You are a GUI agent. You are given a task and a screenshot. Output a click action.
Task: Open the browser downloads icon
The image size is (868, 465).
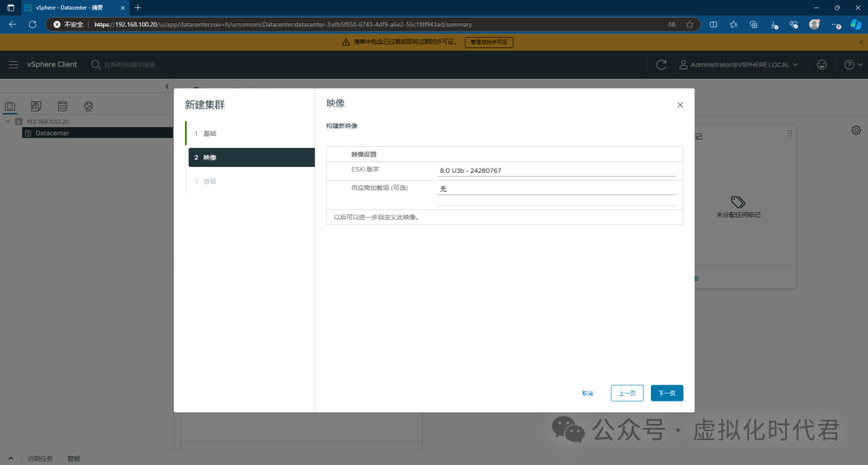pos(774,24)
